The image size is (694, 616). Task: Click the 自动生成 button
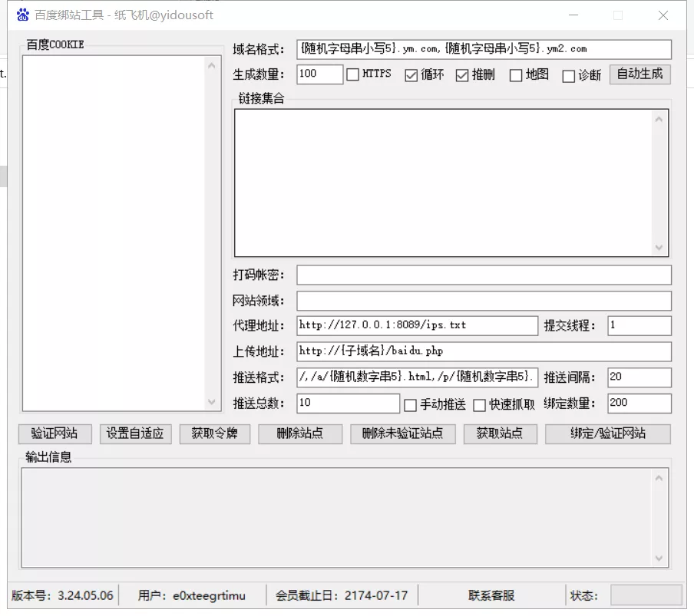tap(640, 74)
